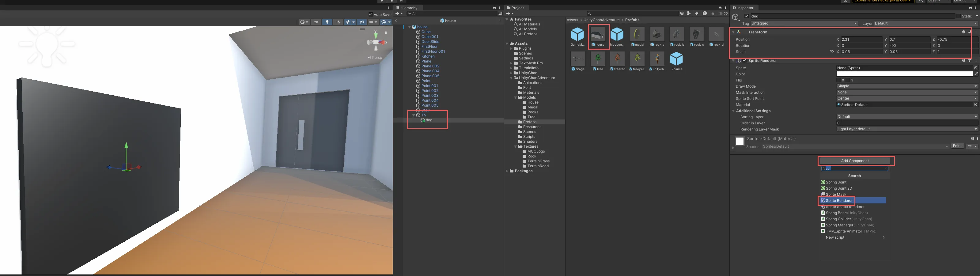Screen dimensions: 980x276
Task: Enable the Static checkbox for dog
Action: [958, 16]
